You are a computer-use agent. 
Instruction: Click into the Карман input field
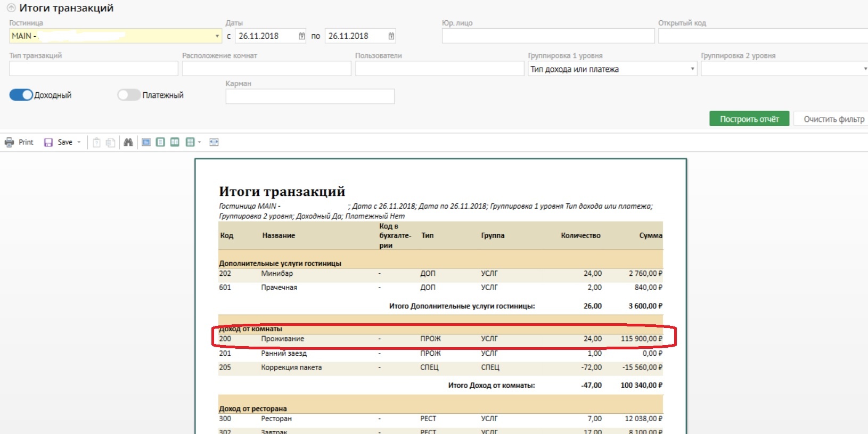[309, 96]
